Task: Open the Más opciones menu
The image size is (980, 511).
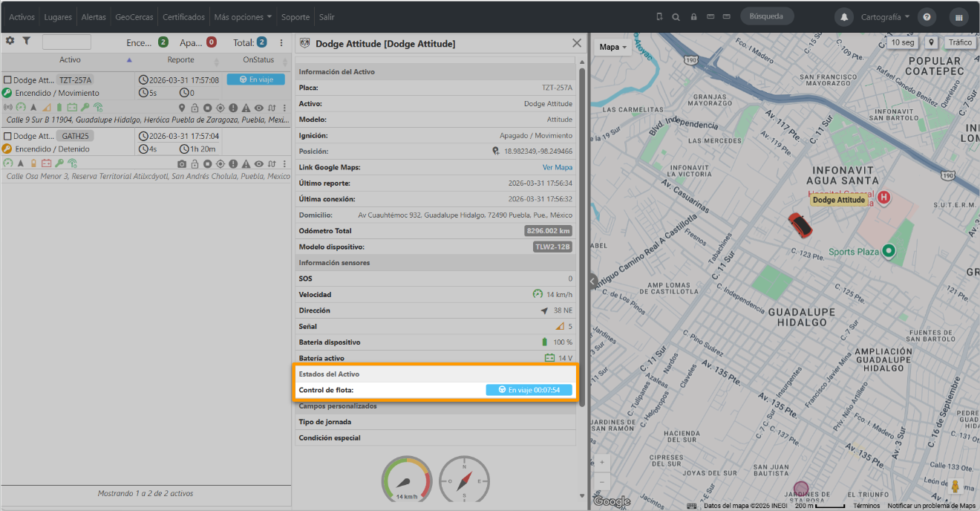Action: click(x=243, y=17)
